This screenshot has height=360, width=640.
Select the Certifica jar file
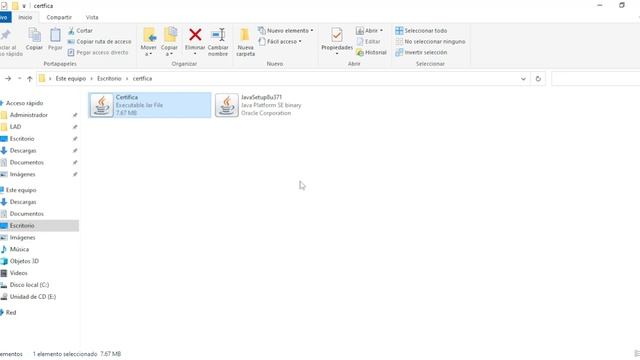pyautogui.click(x=150, y=105)
